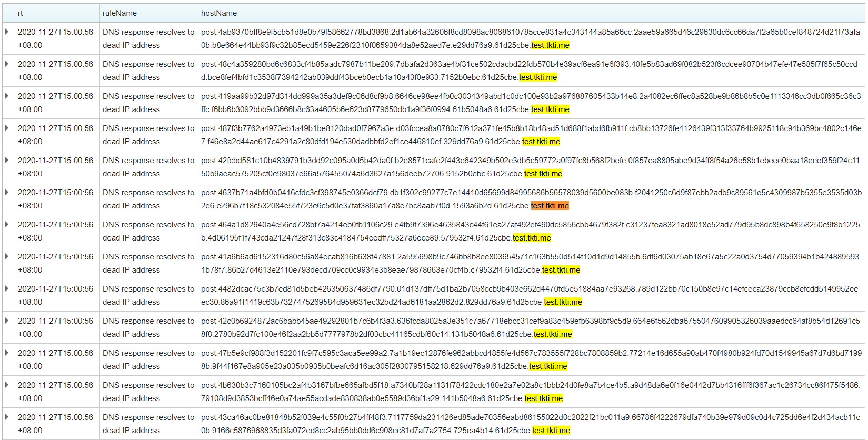Expand the row with hostName post.487f3b7762

[x=7, y=128]
